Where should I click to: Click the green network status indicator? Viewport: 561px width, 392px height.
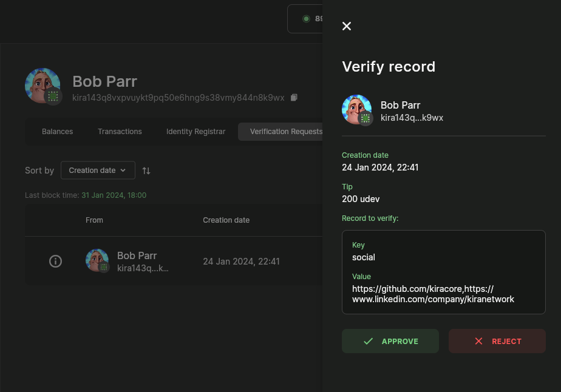coord(307,19)
